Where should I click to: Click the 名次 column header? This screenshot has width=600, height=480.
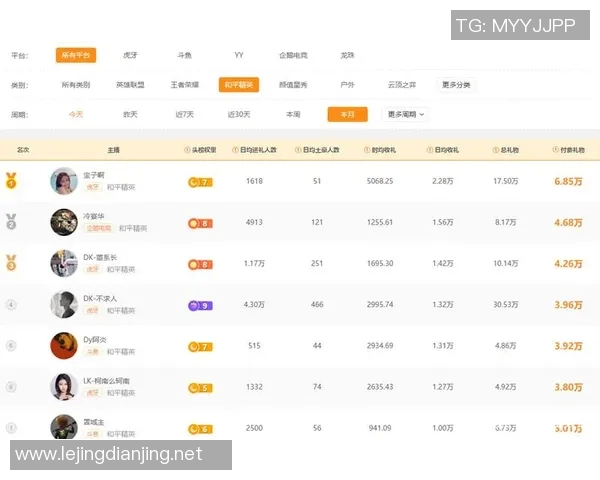(23, 150)
